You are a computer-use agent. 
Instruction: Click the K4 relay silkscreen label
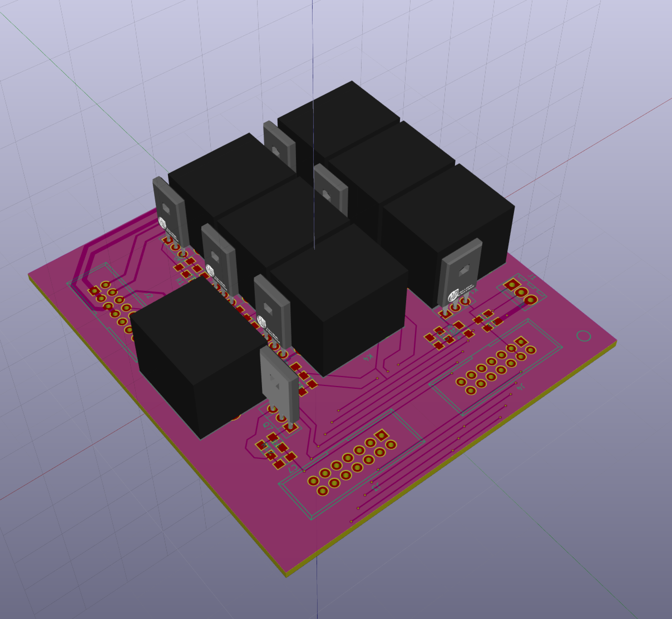[369, 357]
